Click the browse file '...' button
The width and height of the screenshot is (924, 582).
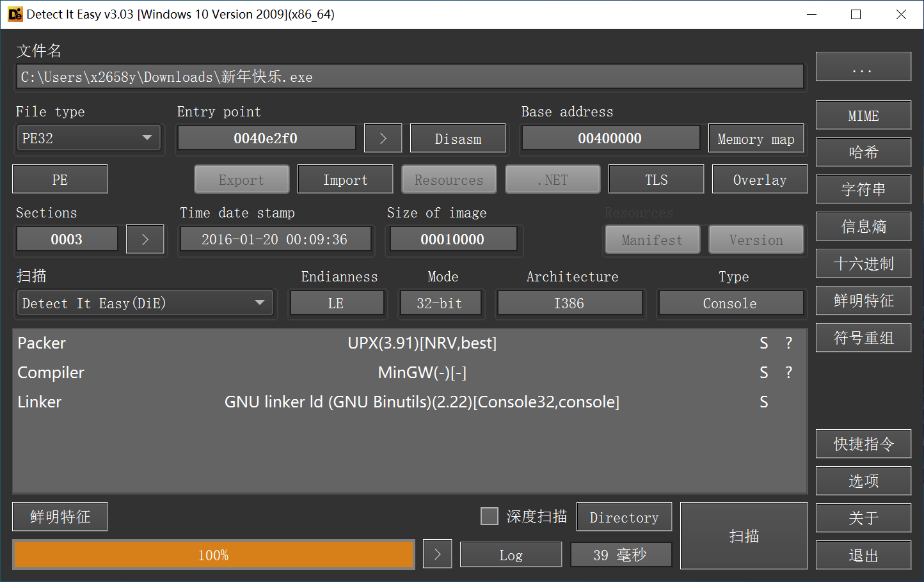click(x=863, y=67)
